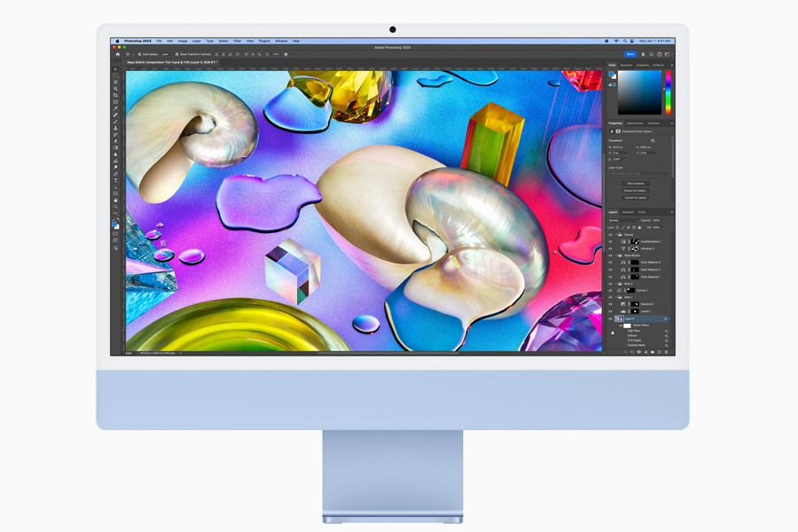Open the Layers panel menu
The height and width of the screenshot is (532, 798).
point(671,212)
